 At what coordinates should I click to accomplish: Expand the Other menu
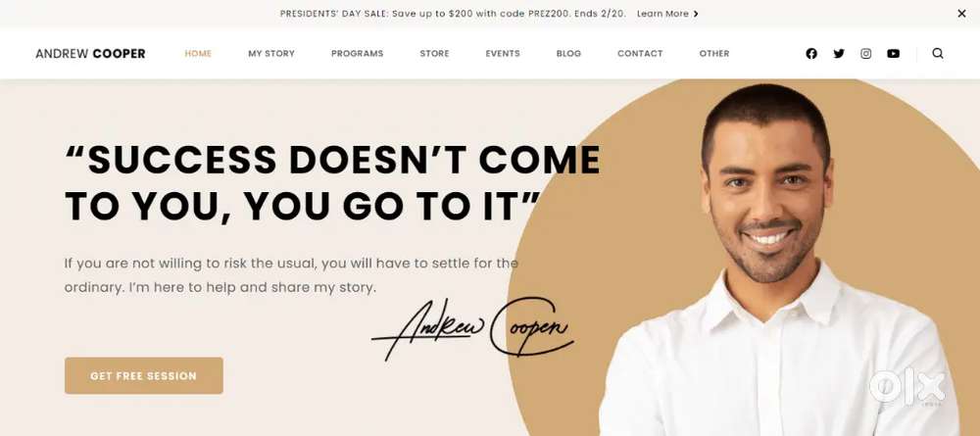714,54
